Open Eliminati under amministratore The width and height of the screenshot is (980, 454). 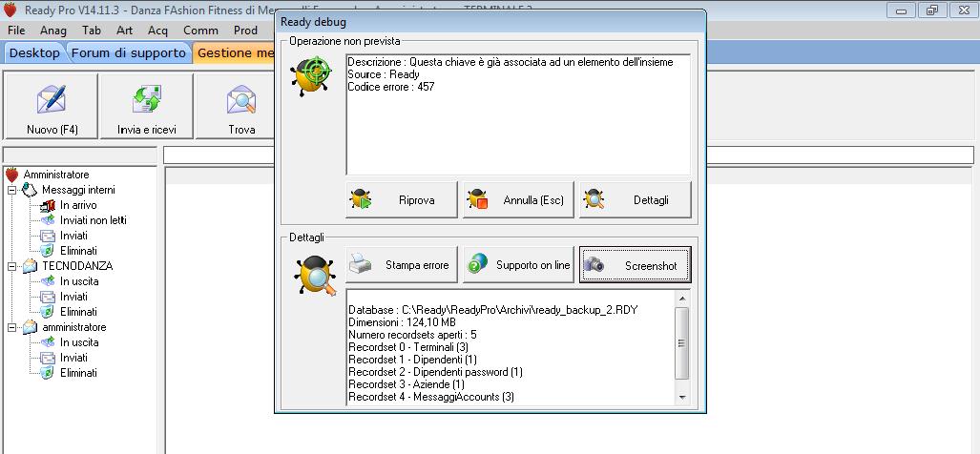pyautogui.click(x=78, y=373)
